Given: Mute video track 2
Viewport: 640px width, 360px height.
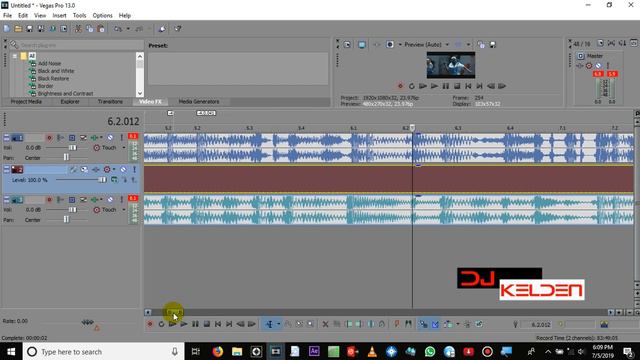Looking at the screenshot, I should point(123,169).
